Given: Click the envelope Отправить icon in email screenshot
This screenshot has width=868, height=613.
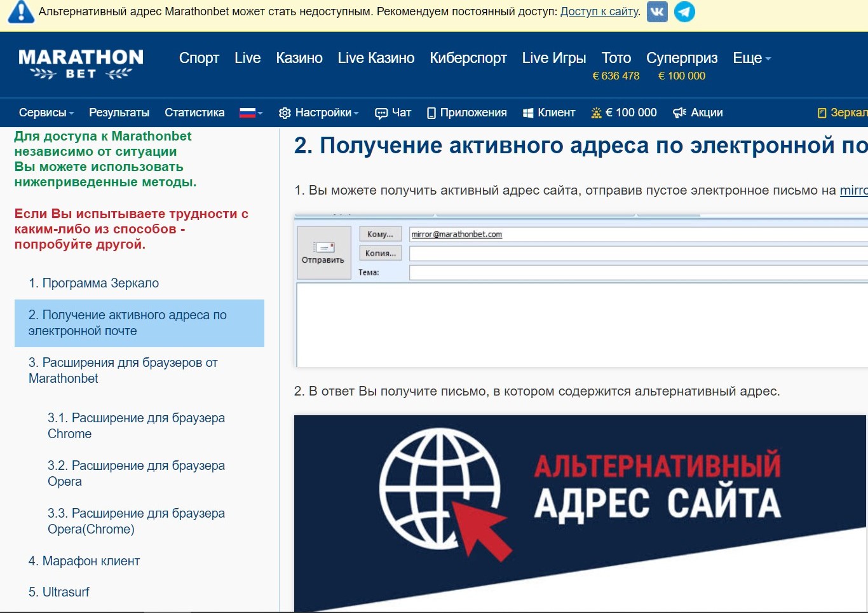Looking at the screenshot, I should pyautogui.click(x=324, y=247).
